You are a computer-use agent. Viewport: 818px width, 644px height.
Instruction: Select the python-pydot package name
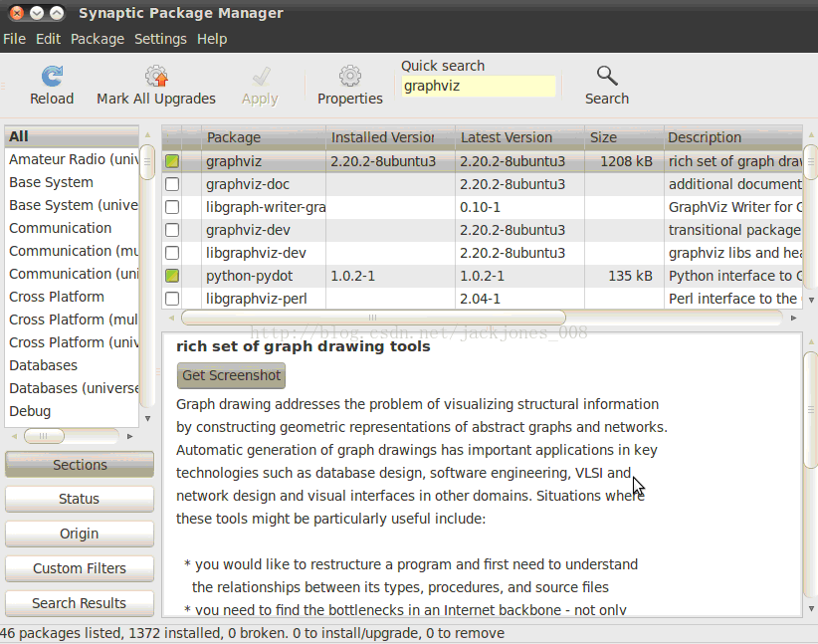click(250, 276)
